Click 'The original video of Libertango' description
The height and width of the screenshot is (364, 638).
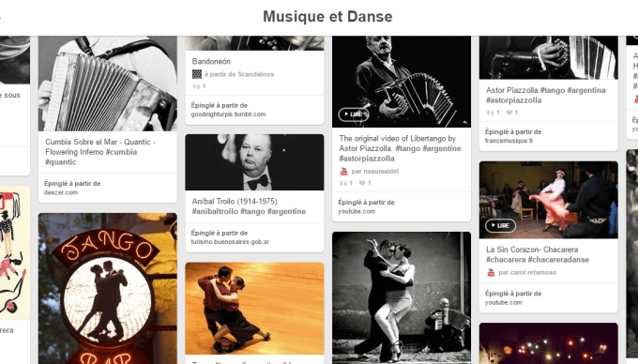pyautogui.click(x=400, y=148)
